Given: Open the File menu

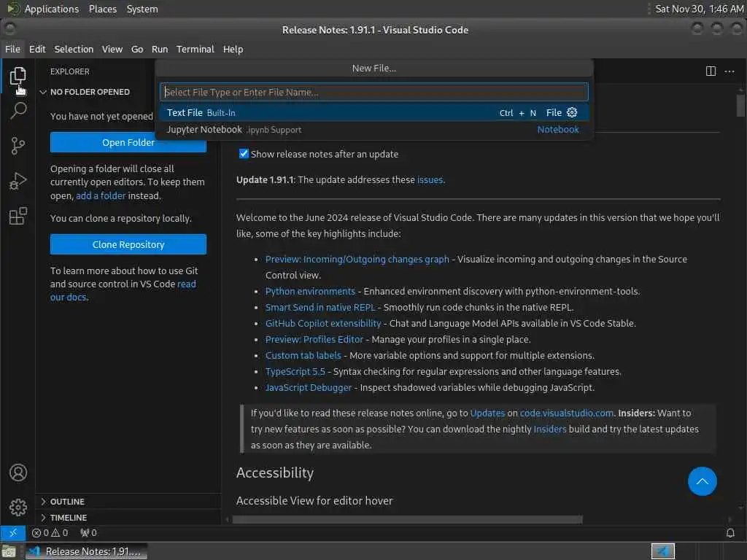Looking at the screenshot, I should 13,49.
